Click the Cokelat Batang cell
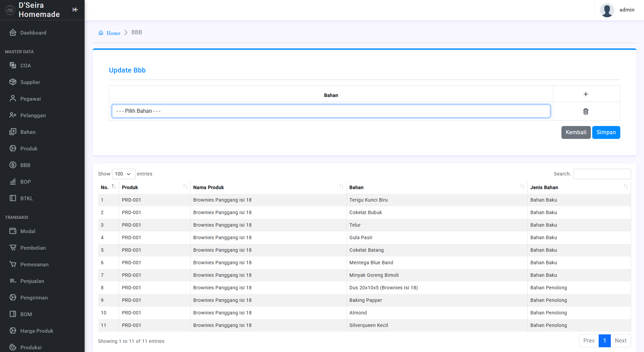Screen dimensions: 644x352 click(437, 250)
